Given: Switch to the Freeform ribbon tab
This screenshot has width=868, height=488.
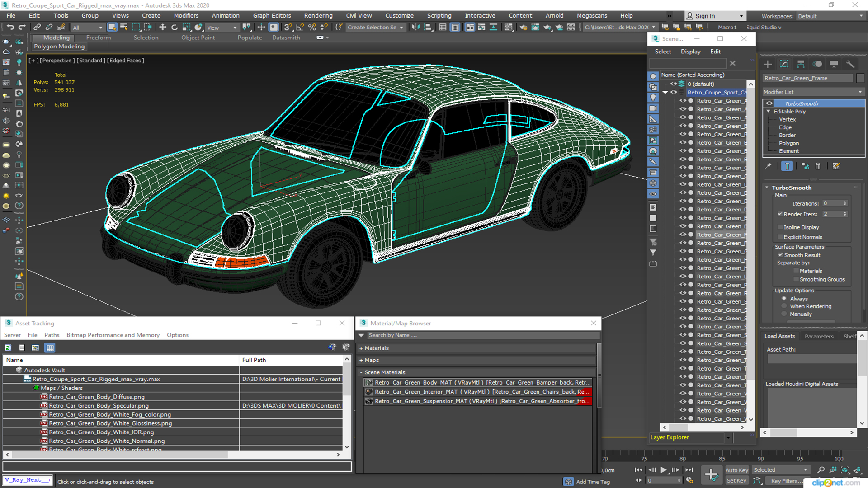Looking at the screenshot, I should (98, 38).
